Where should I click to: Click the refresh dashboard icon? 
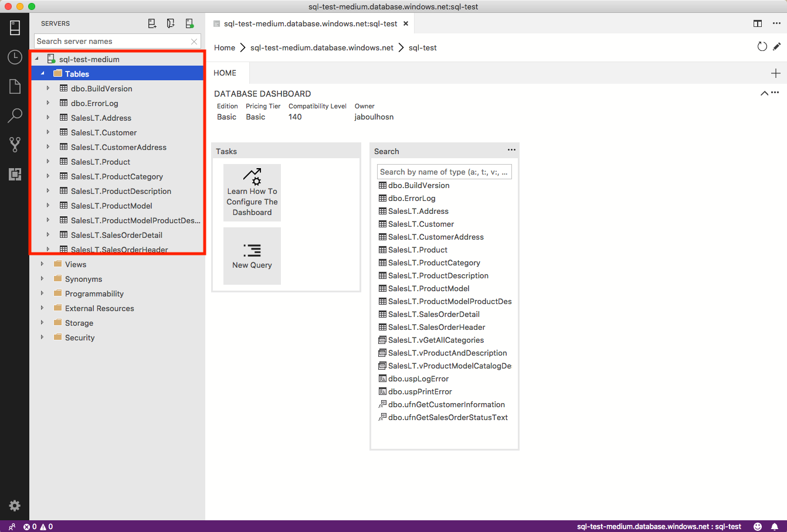click(x=762, y=47)
